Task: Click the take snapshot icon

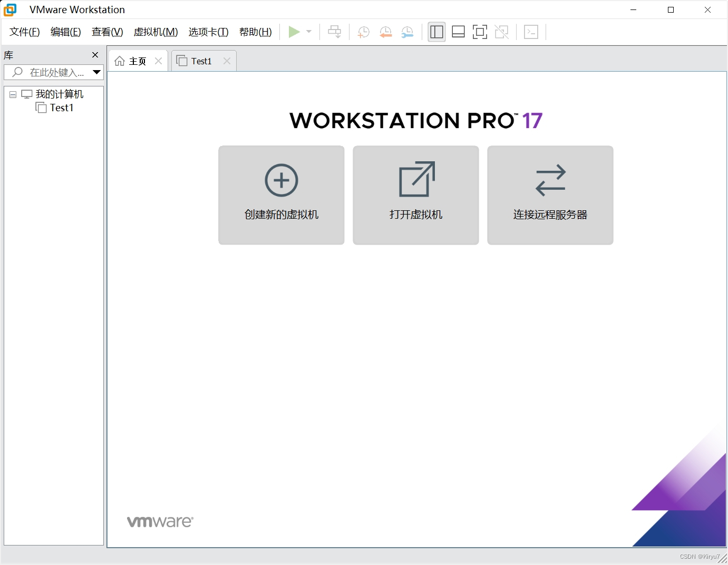Action: tap(364, 32)
